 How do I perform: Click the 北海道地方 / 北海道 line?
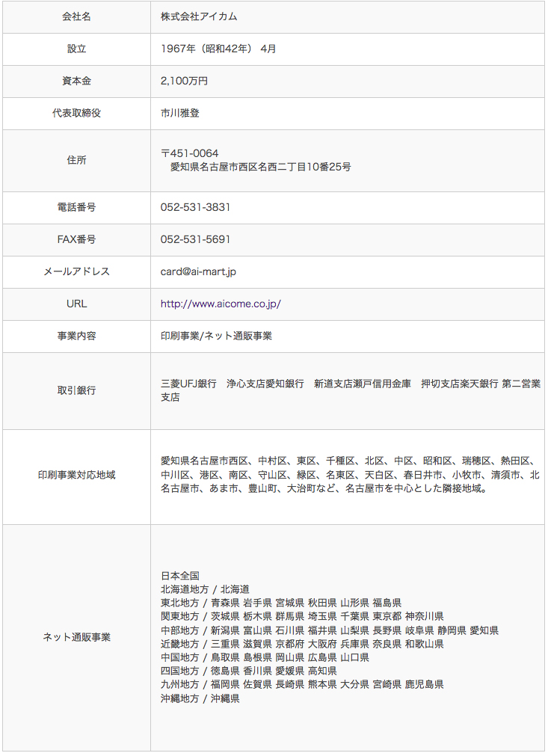tap(205, 590)
